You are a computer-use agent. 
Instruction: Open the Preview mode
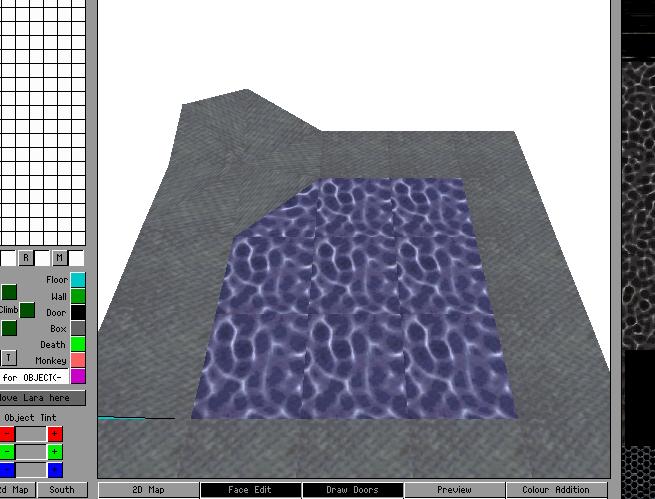pos(454,490)
